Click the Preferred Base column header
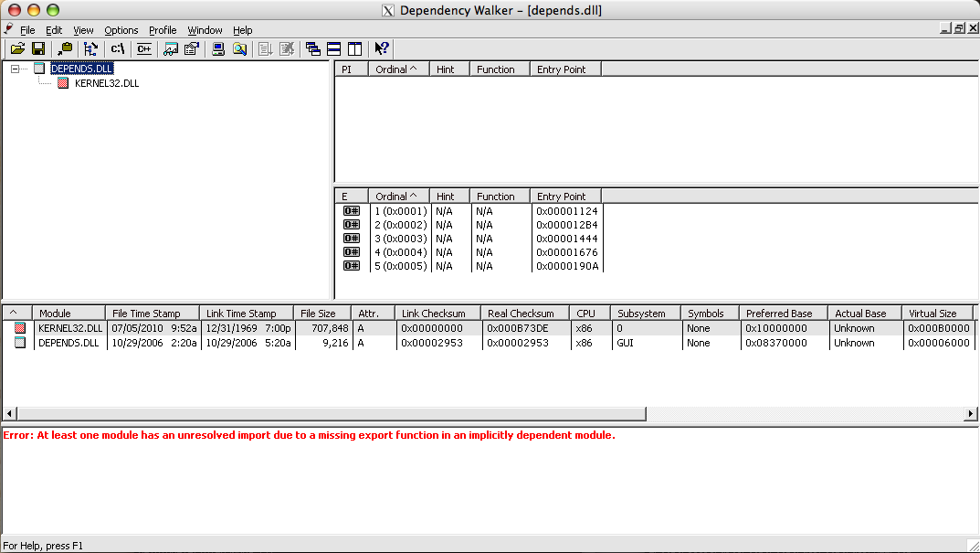The height and width of the screenshot is (553, 980). (784, 313)
